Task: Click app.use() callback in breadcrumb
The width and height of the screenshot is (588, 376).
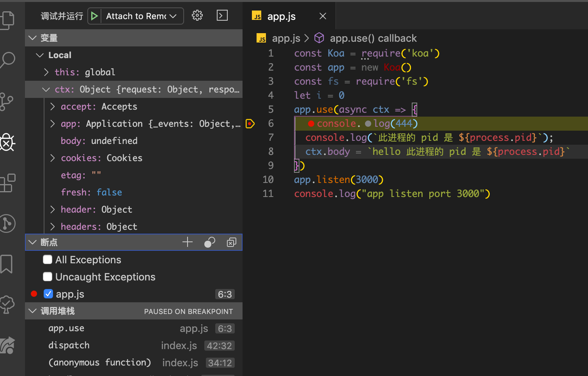Action: click(x=373, y=38)
